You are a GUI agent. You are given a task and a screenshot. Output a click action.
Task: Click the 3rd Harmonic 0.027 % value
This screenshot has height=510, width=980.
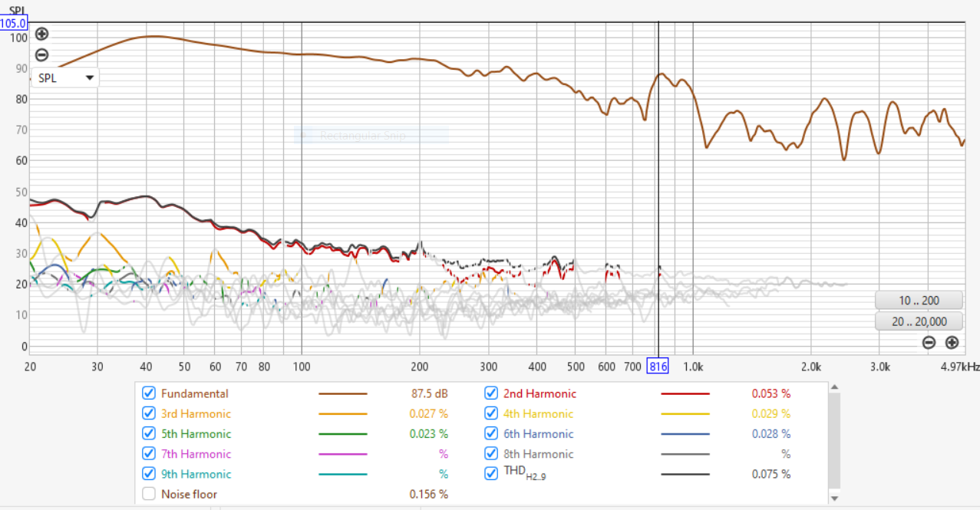click(x=428, y=413)
